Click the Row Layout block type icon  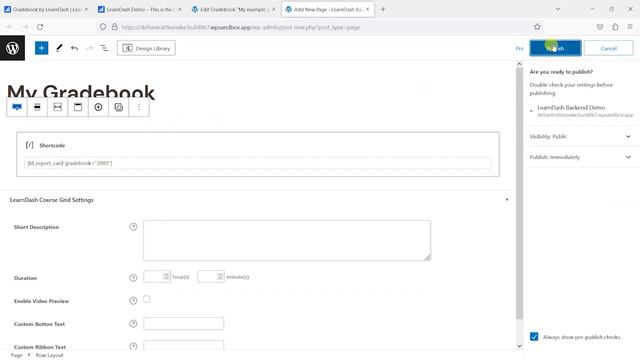click(x=17, y=107)
